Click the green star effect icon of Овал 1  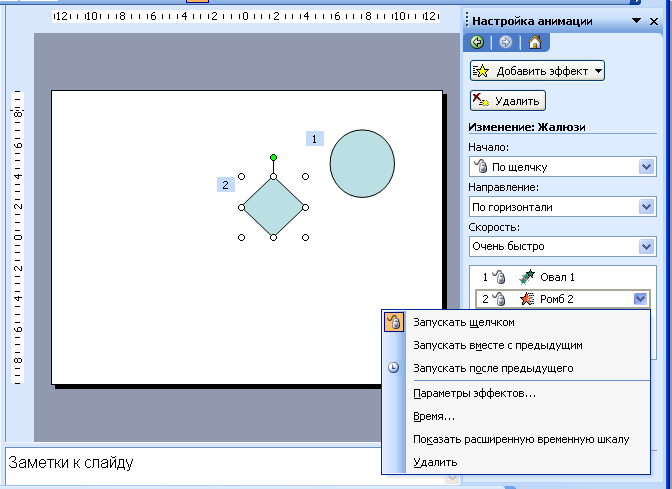527,277
